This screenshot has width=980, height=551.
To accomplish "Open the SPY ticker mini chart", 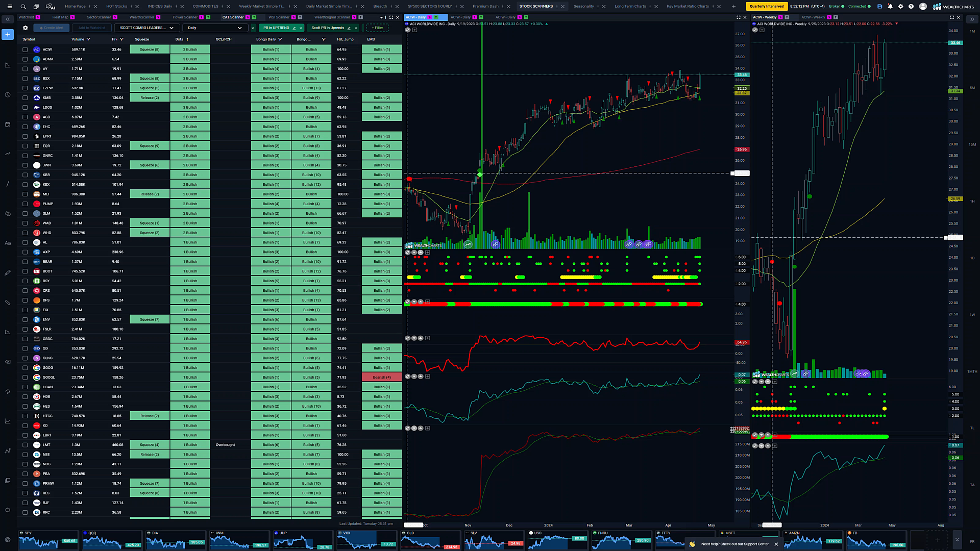I will [48, 540].
